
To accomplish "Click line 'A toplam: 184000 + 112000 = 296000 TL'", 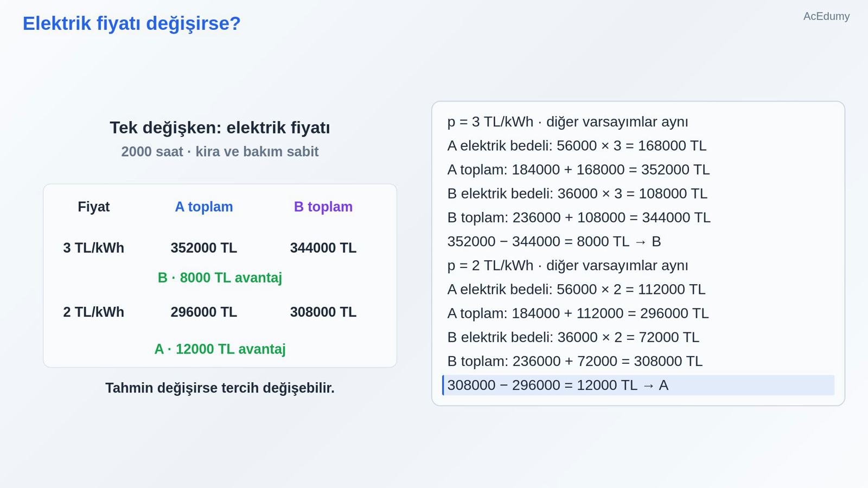I will (x=578, y=313).
